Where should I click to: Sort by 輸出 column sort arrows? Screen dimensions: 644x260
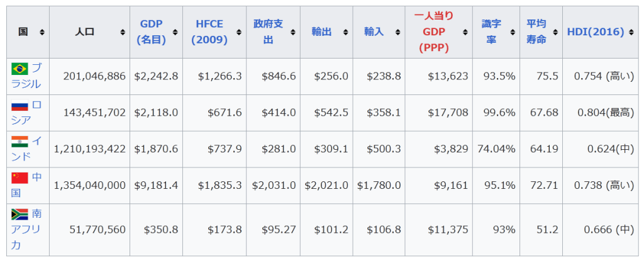click(x=345, y=32)
